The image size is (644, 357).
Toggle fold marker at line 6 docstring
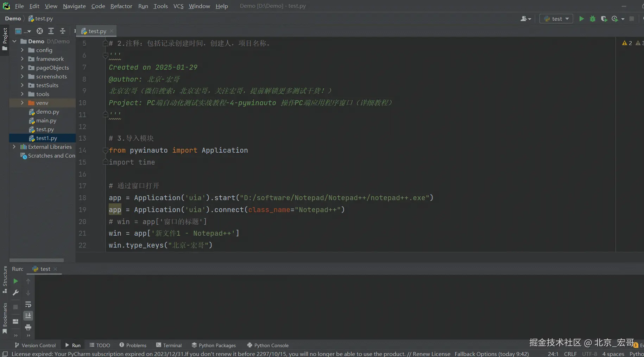click(105, 55)
